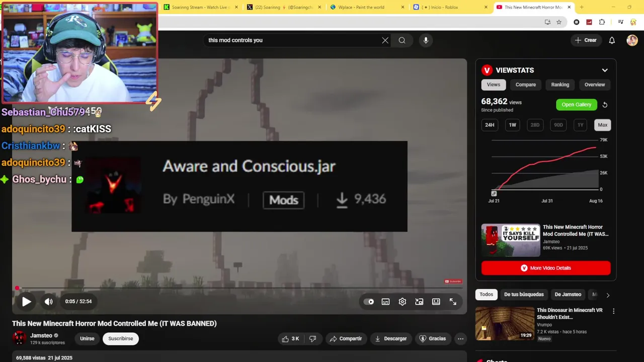Switch to the Wplace browser tab
The height and width of the screenshot is (362, 644).
(368, 7)
